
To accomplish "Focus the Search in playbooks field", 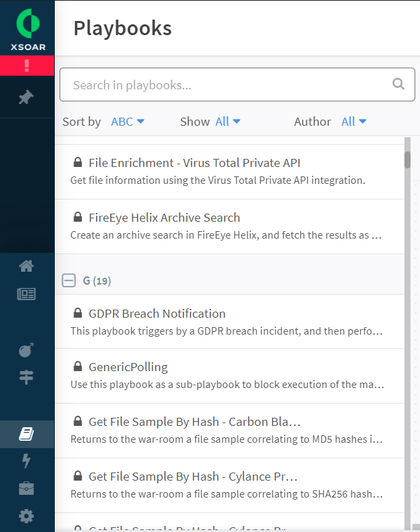I will click(237, 84).
